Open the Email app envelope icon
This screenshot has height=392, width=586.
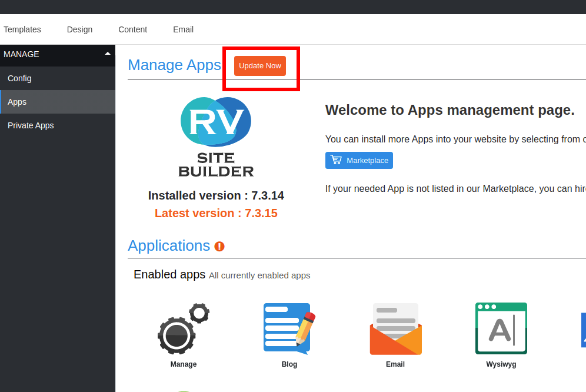click(x=395, y=329)
